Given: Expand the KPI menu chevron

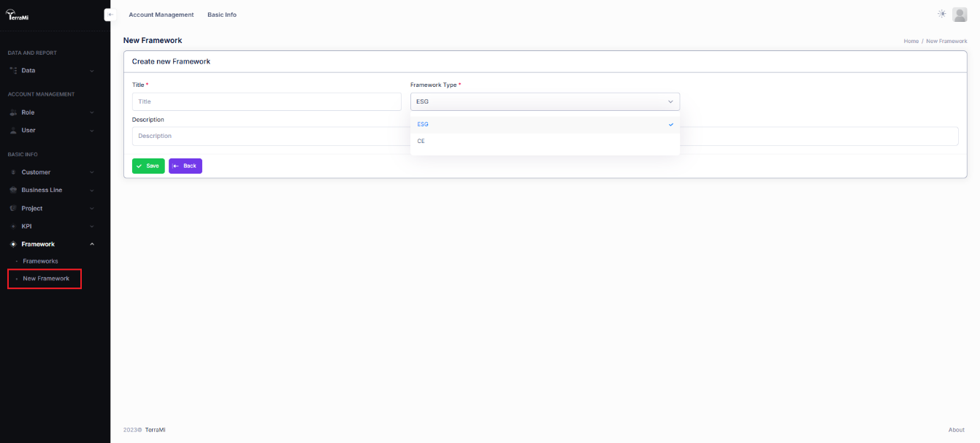Looking at the screenshot, I should 91,226.
